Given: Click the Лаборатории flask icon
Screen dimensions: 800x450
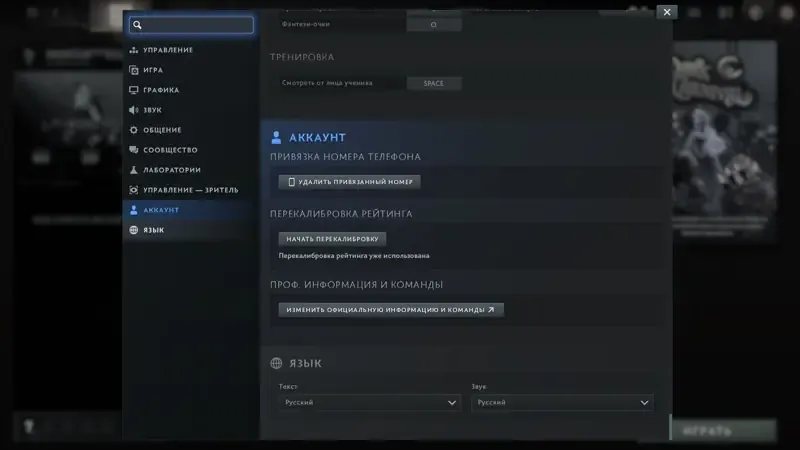Looking at the screenshot, I should pos(134,170).
